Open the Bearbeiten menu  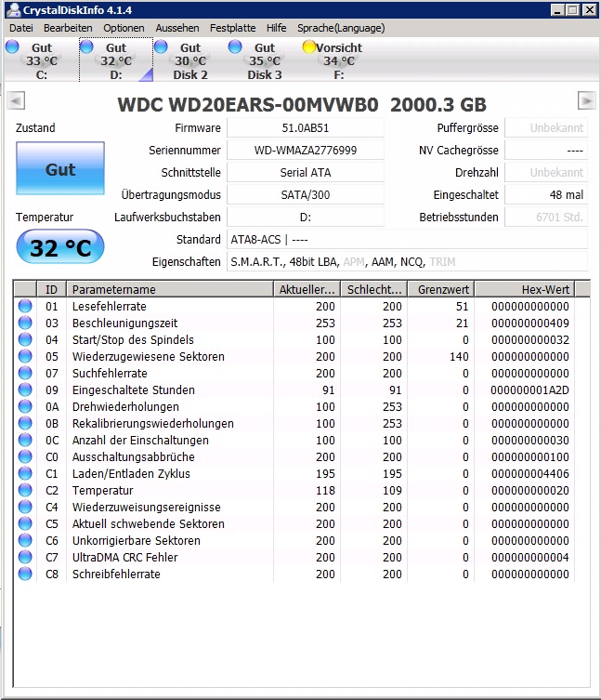pyautogui.click(x=68, y=28)
